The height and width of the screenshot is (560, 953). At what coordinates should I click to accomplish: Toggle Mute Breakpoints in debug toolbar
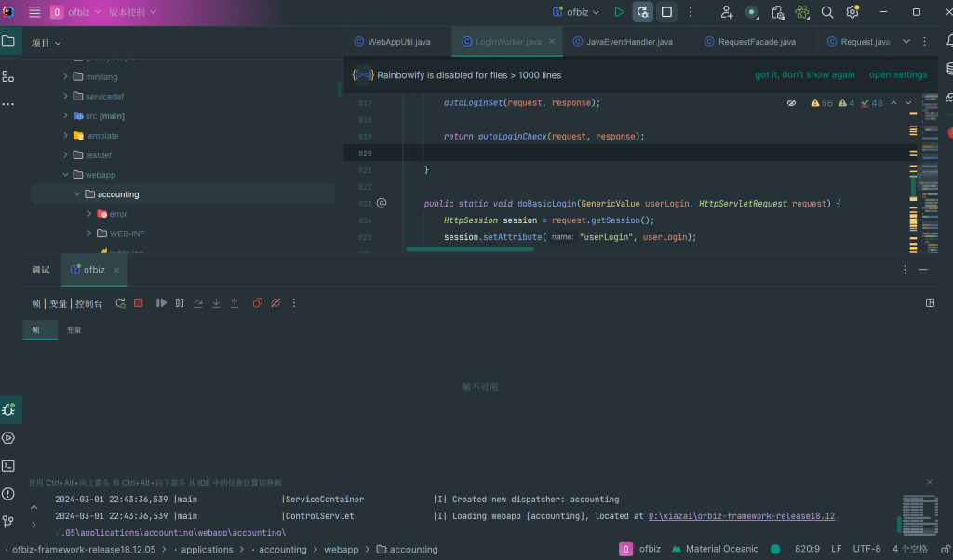pos(275,303)
